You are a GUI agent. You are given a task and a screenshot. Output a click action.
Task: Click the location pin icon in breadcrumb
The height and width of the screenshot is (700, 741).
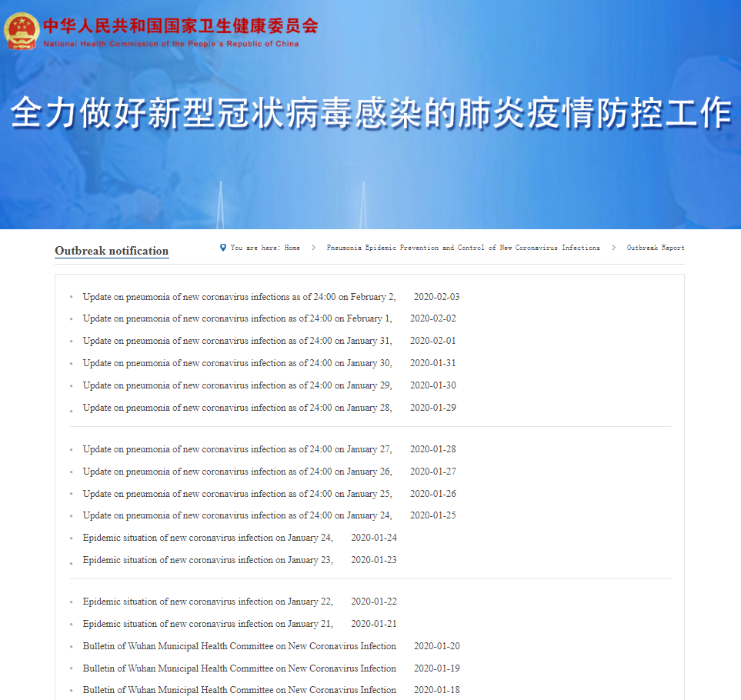[223, 248]
